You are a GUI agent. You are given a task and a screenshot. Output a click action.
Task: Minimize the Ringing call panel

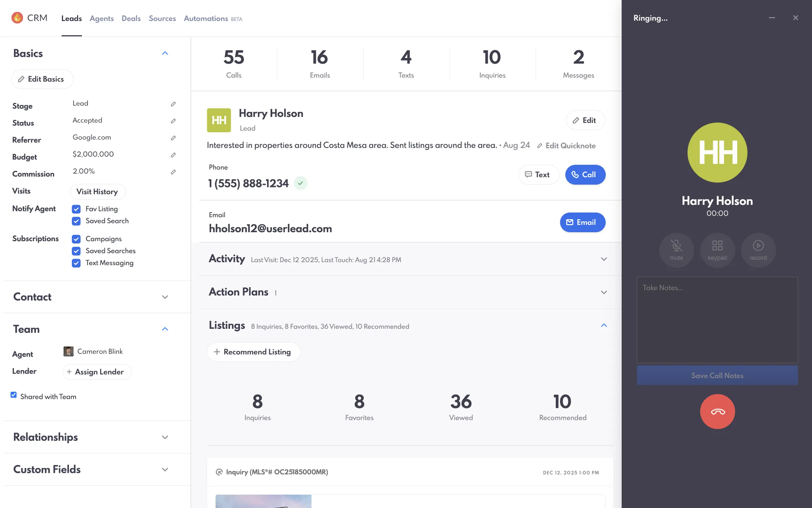click(x=772, y=18)
